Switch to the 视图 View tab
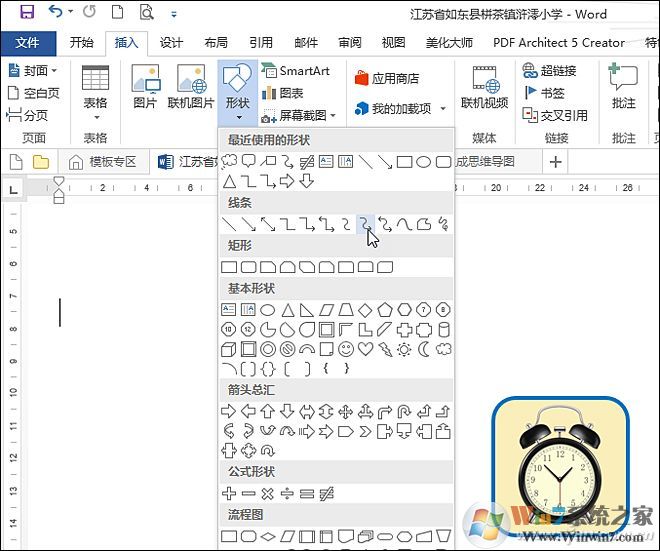 pyautogui.click(x=394, y=43)
